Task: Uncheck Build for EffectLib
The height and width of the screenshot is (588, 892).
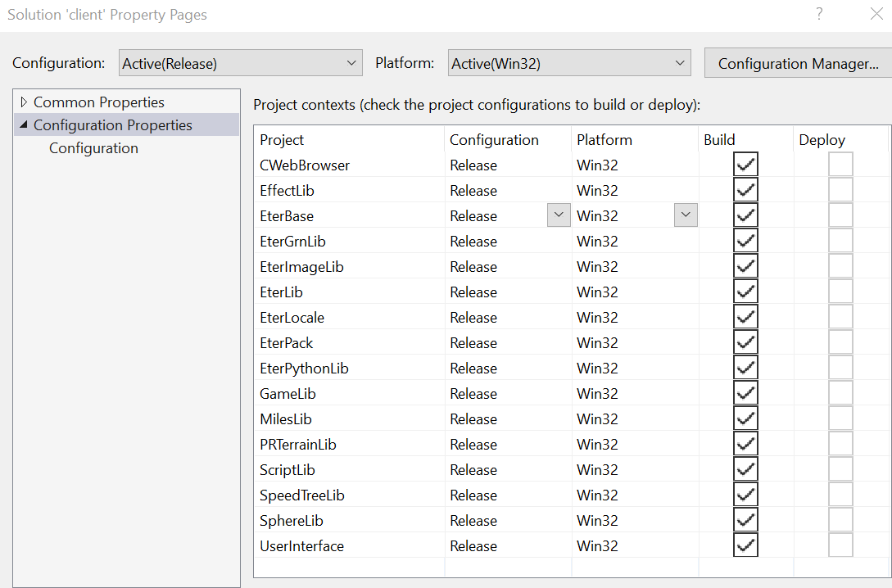Action: pyautogui.click(x=745, y=190)
